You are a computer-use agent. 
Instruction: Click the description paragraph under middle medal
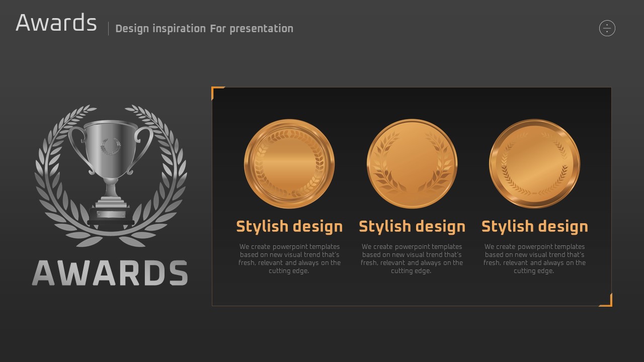tap(412, 259)
